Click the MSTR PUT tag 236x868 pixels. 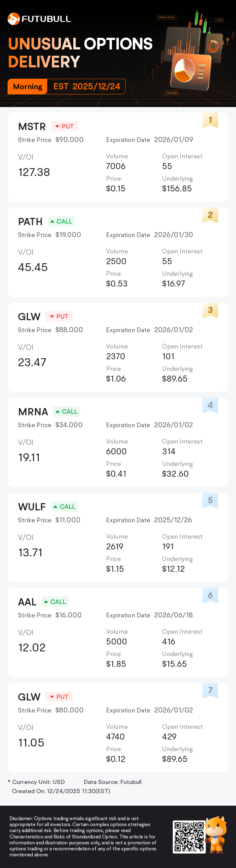pos(64,126)
